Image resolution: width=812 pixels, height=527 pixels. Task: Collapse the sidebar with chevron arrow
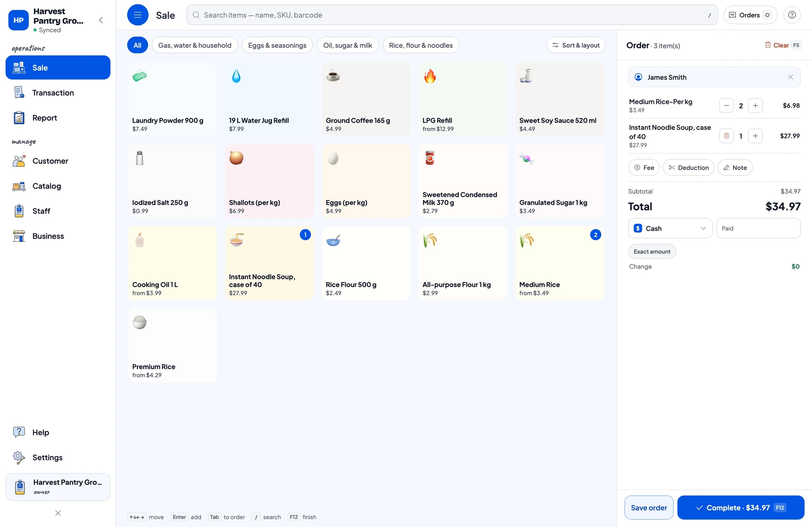point(101,20)
